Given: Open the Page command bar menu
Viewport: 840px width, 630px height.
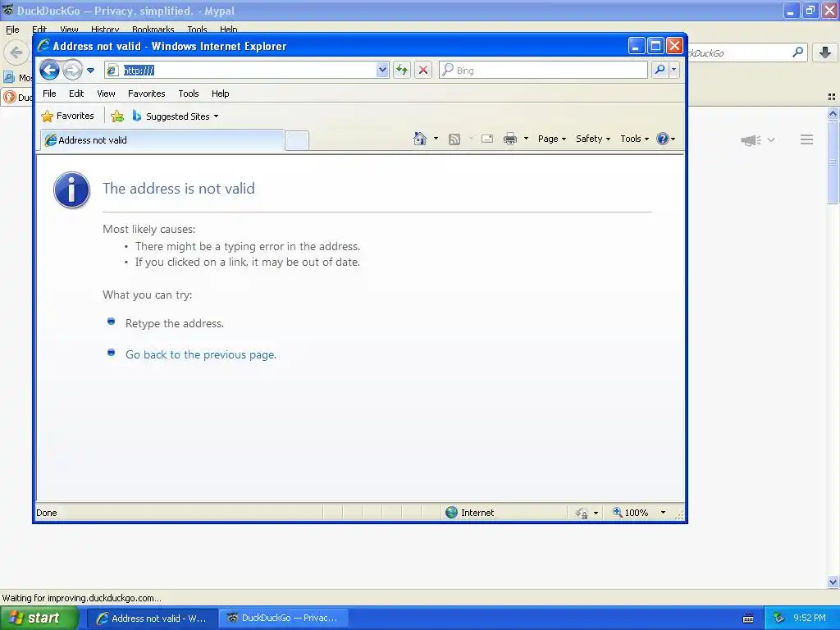Looking at the screenshot, I should [x=552, y=139].
